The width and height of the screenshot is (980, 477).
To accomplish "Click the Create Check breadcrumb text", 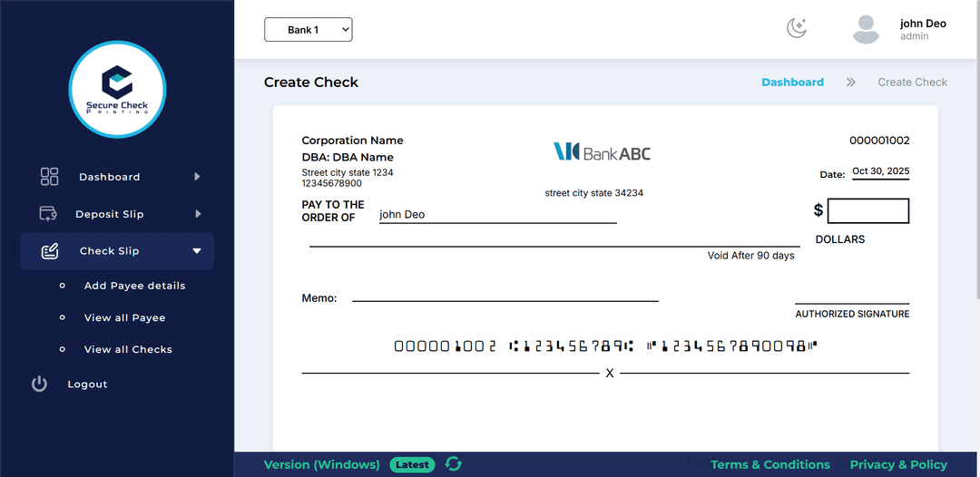I will coord(913,83).
